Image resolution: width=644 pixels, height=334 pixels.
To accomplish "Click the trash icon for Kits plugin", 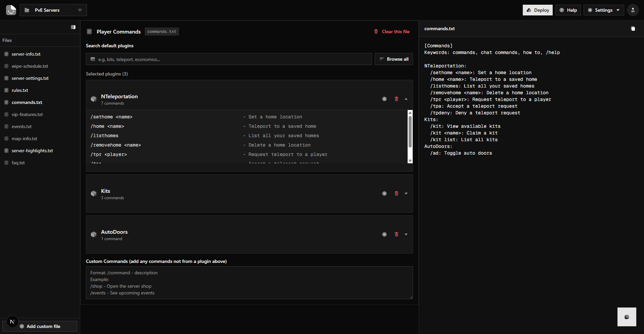I will pyautogui.click(x=396, y=193).
